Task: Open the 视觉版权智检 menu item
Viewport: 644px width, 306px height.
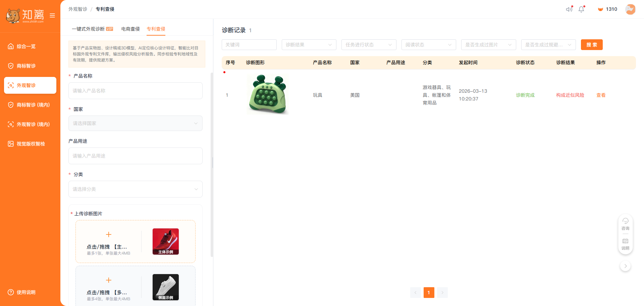Action: click(x=30, y=144)
